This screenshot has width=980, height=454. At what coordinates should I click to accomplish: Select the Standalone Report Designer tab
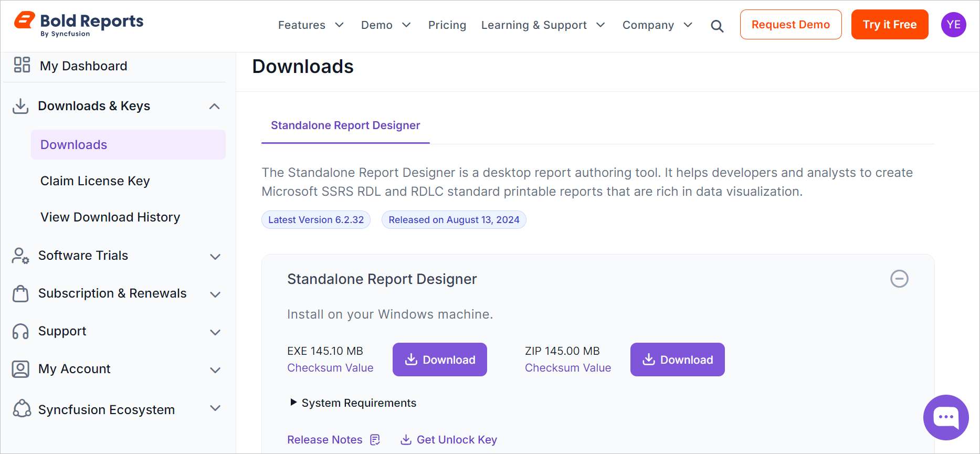pyautogui.click(x=345, y=125)
